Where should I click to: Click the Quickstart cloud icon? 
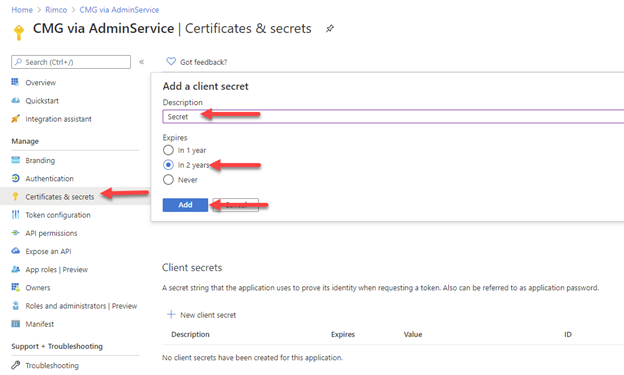(15, 100)
